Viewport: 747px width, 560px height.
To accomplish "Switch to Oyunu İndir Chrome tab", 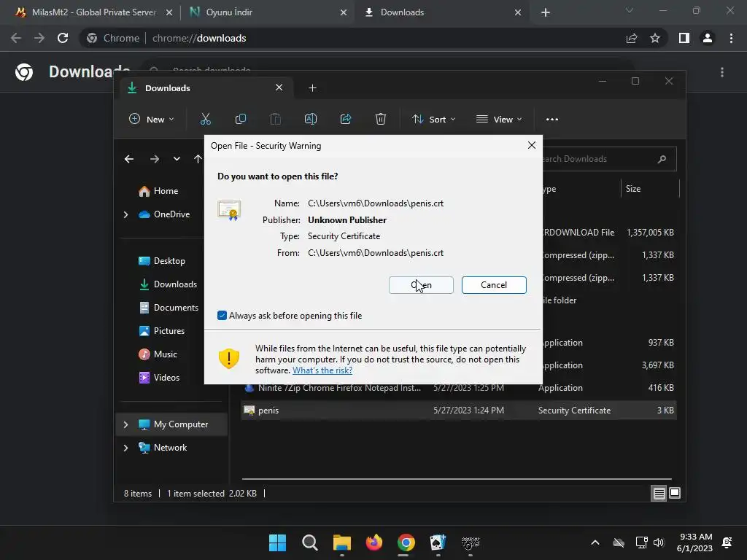I will [268, 12].
